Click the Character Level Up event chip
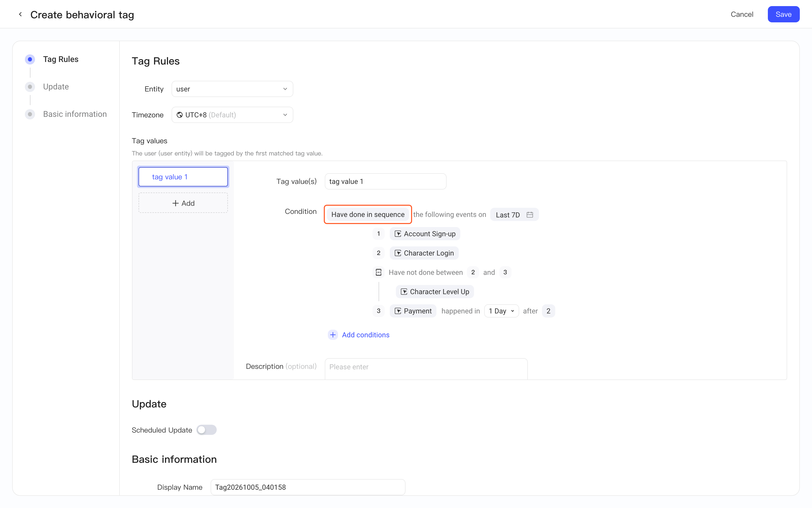The width and height of the screenshot is (812, 508). [435, 292]
